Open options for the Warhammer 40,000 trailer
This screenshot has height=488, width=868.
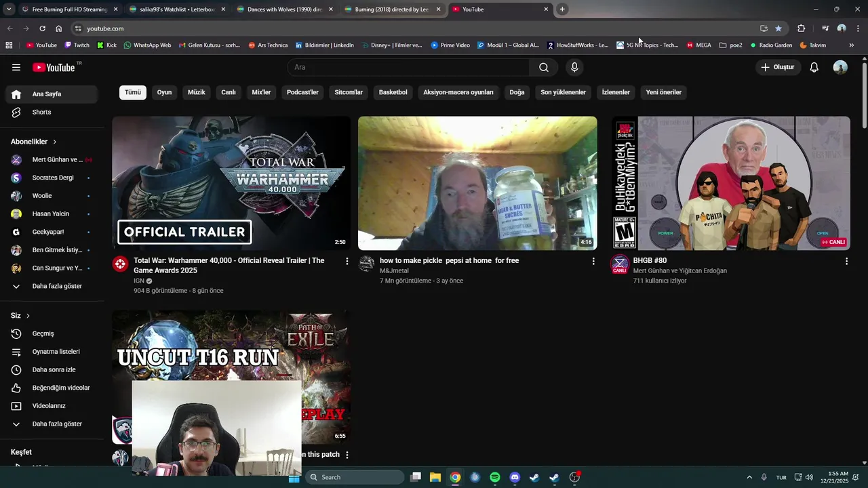click(x=347, y=261)
